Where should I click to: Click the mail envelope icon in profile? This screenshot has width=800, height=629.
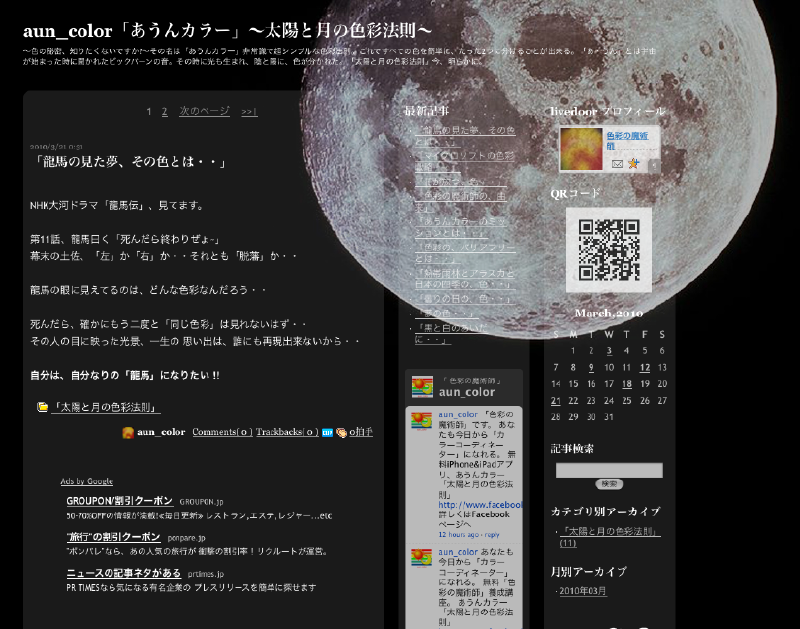(617, 164)
